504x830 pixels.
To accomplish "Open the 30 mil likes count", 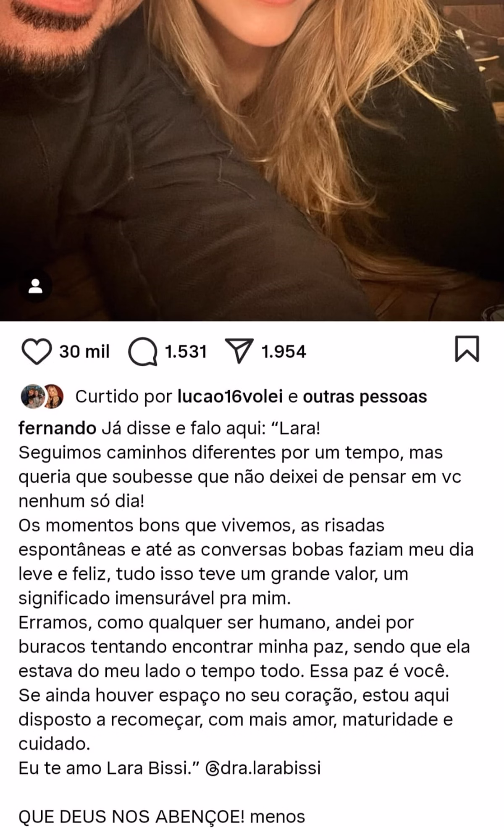I will (x=84, y=352).
